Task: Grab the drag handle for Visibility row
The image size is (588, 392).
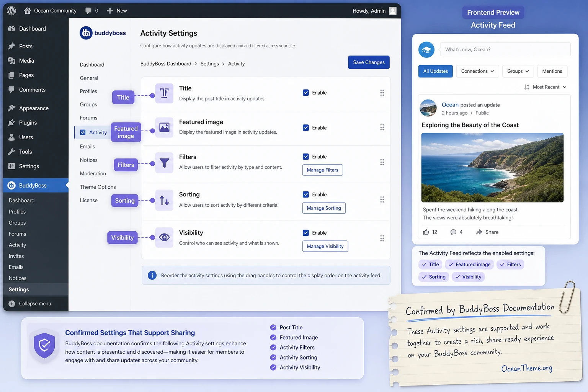Action: click(x=382, y=238)
